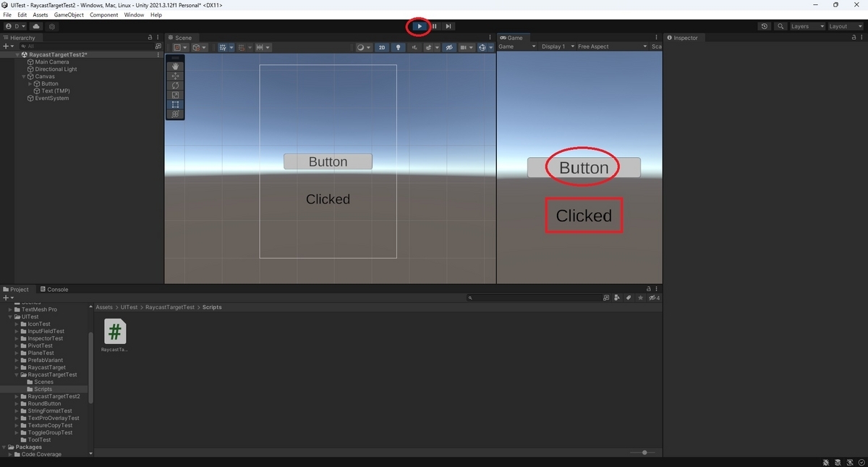Viewport: 868px width, 467px height.
Task: Select the Move tool in Scene
Action: (175, 76)
